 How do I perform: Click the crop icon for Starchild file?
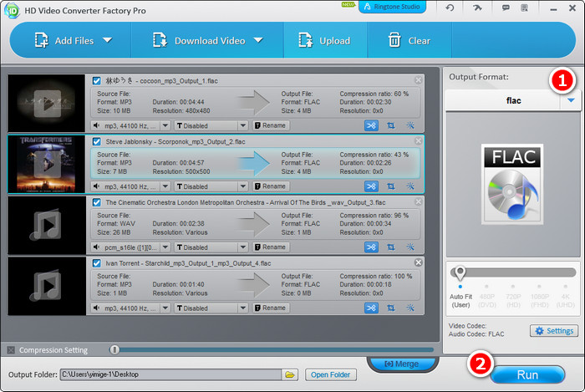click(x=390, y=308)
